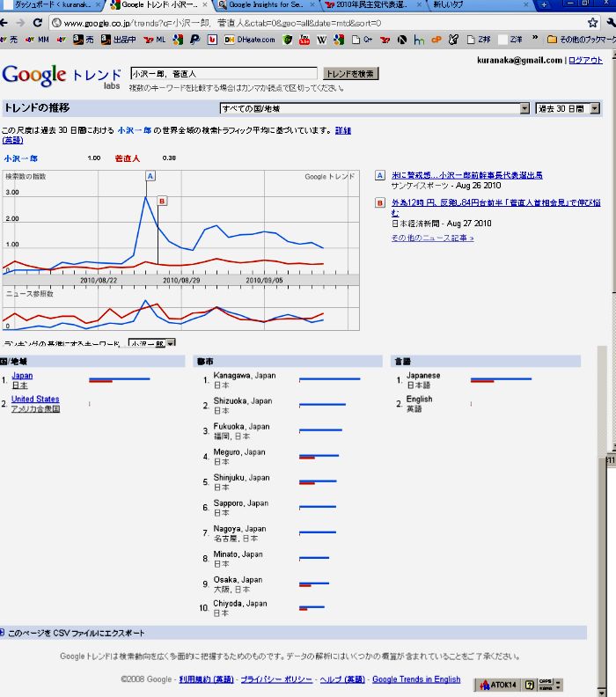
Task: Bookmark this page with the star icon
Action: 592,23
